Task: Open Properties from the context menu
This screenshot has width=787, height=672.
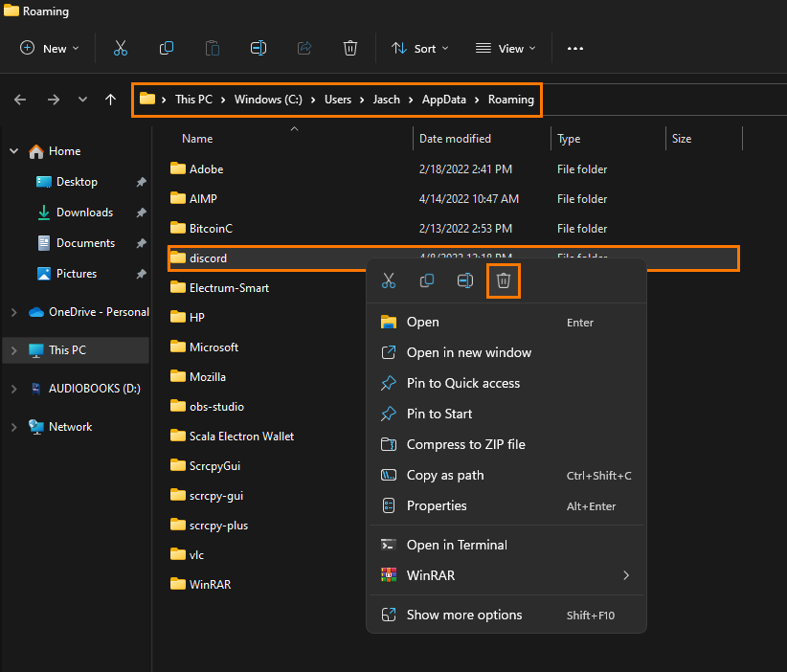Action: pos(506,505)
